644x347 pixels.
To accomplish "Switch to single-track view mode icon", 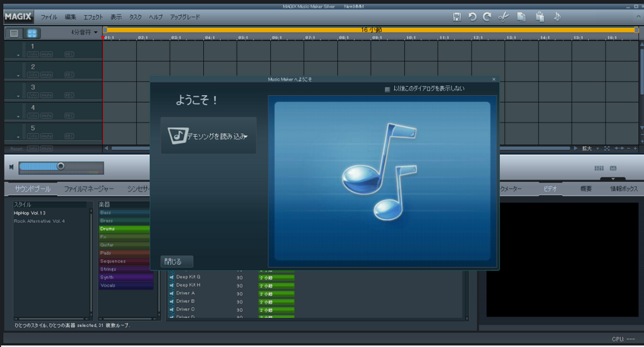I will point(14,33).
